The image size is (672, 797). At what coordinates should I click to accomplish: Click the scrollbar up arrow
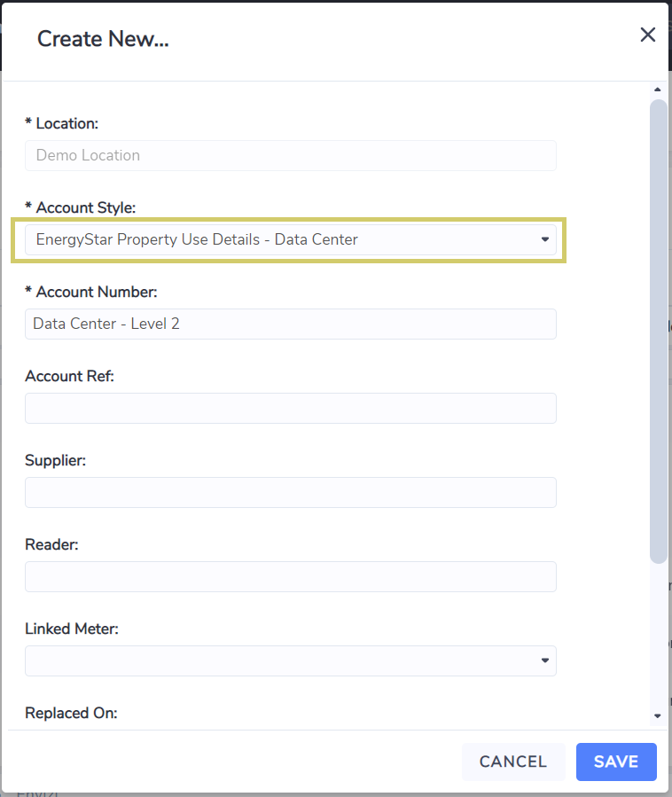coord(657,90)
